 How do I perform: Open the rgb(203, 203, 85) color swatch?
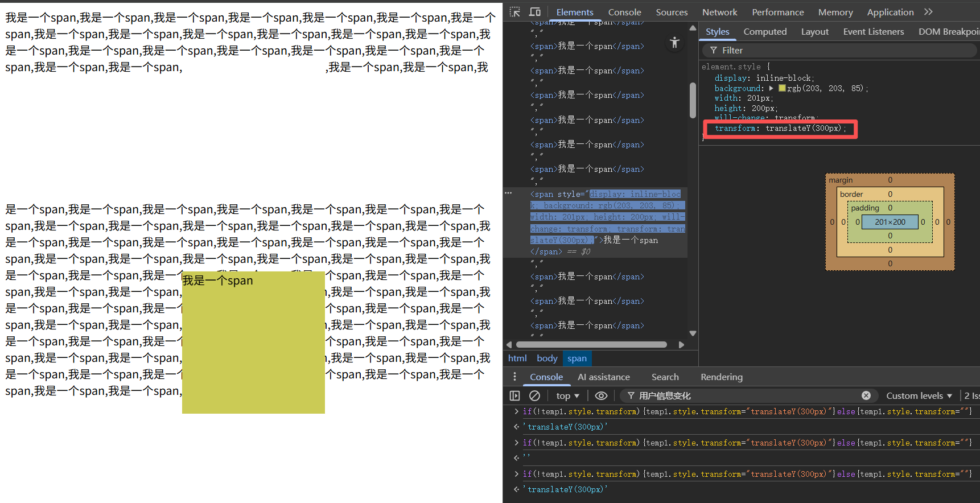pos(782,88)
